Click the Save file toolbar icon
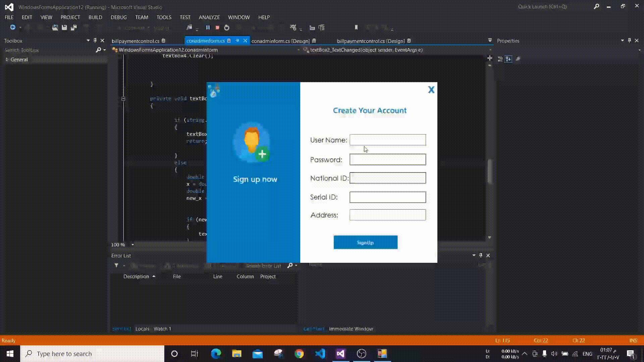Viewport: 644px width, 362px height. coord(64,28)
